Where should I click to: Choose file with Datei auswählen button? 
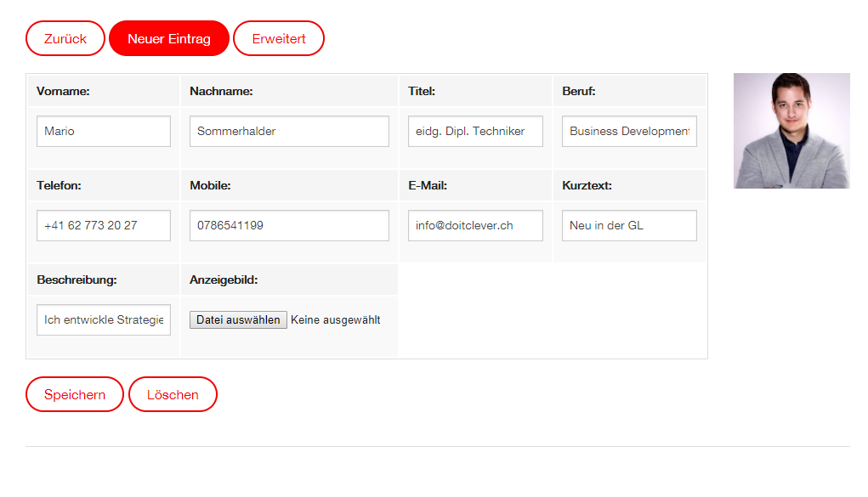(x=238, y=320)
